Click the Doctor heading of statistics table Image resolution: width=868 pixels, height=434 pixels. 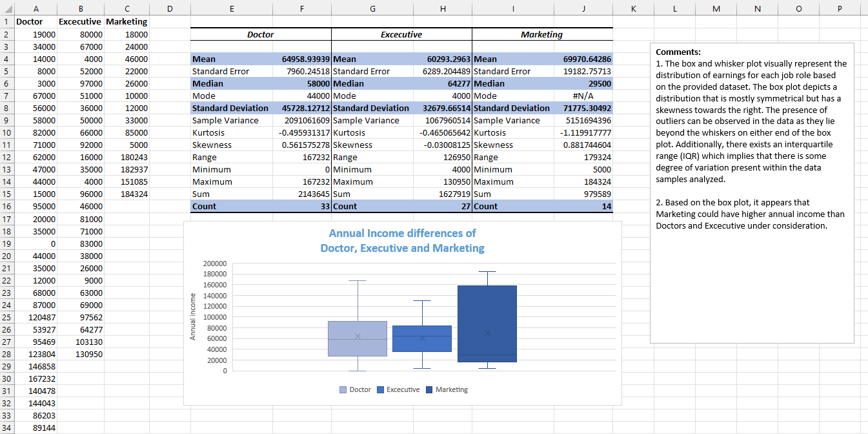261,34
